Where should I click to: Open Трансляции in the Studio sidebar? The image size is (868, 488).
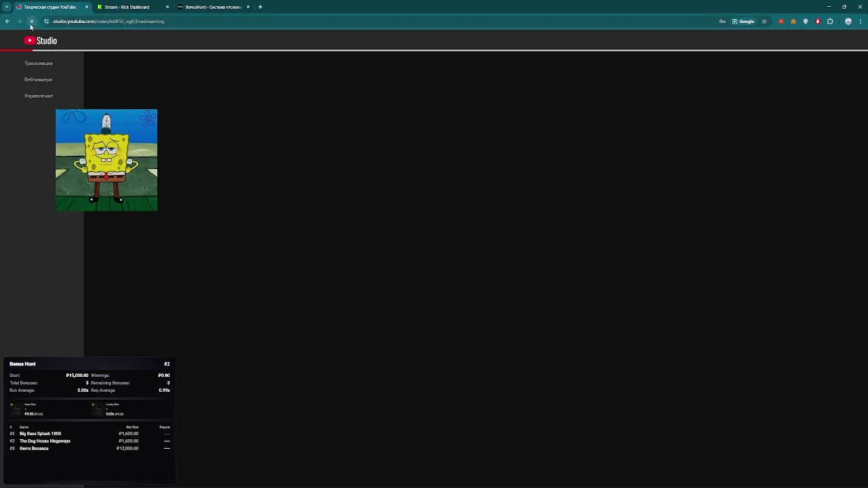(x=39, y=63)
